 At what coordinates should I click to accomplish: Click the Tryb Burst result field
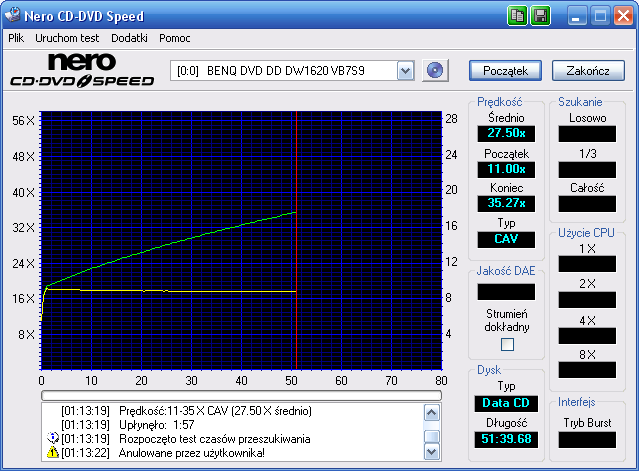[x=587, y=440]
